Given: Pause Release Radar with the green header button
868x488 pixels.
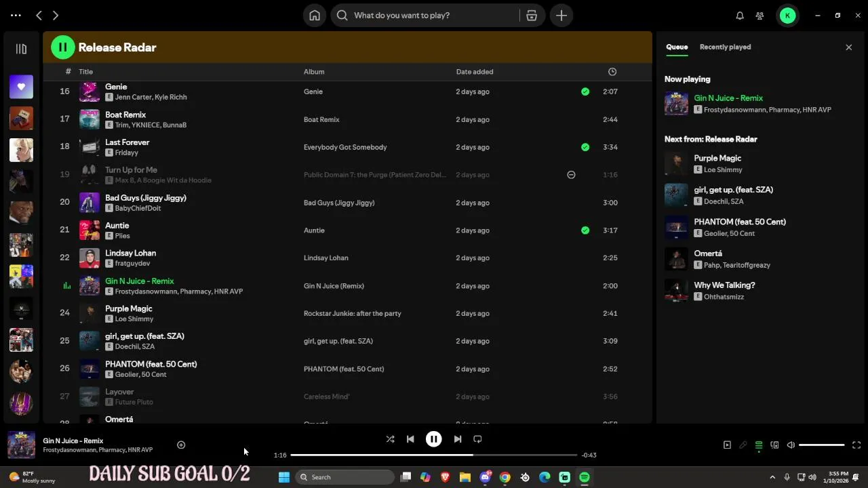Looking at the screenshot, I should click(62, 47).
